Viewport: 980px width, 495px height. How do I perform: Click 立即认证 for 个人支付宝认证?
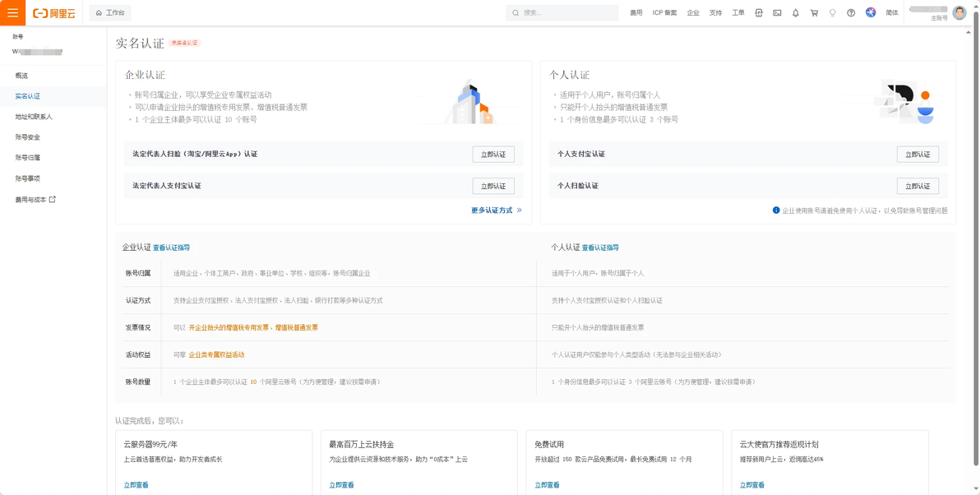(918, 154)
